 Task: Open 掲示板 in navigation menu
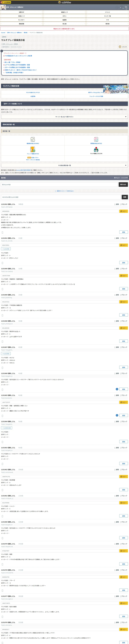pos(107,24)
